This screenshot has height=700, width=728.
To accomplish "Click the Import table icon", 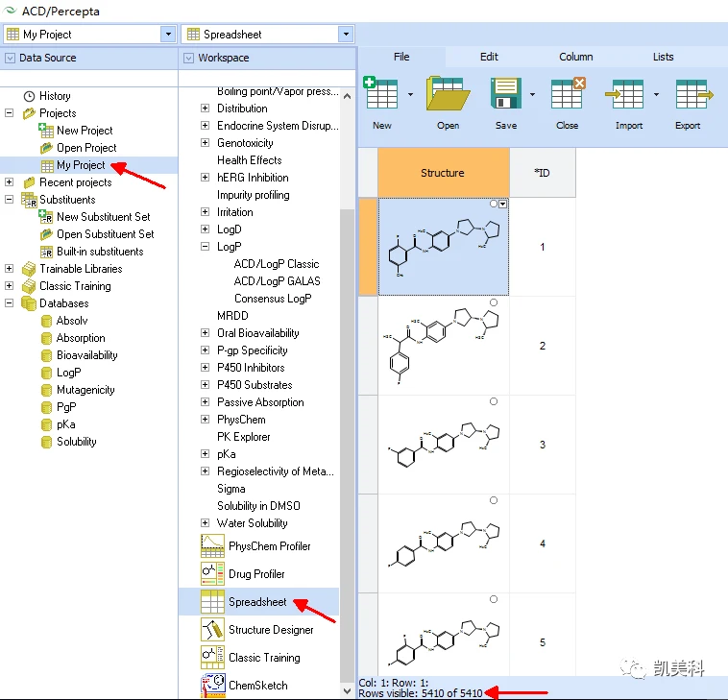I will click(624, 94).
